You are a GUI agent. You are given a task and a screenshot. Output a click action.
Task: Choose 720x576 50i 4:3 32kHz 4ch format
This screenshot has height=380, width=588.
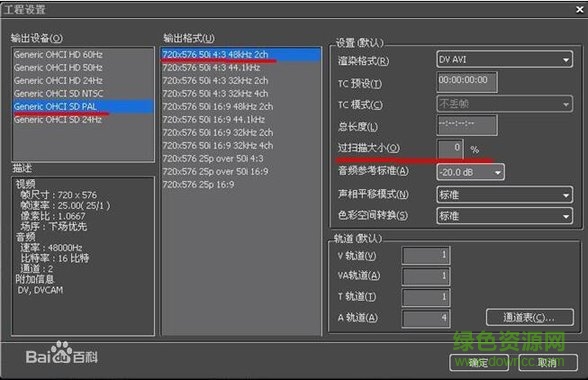241,93
